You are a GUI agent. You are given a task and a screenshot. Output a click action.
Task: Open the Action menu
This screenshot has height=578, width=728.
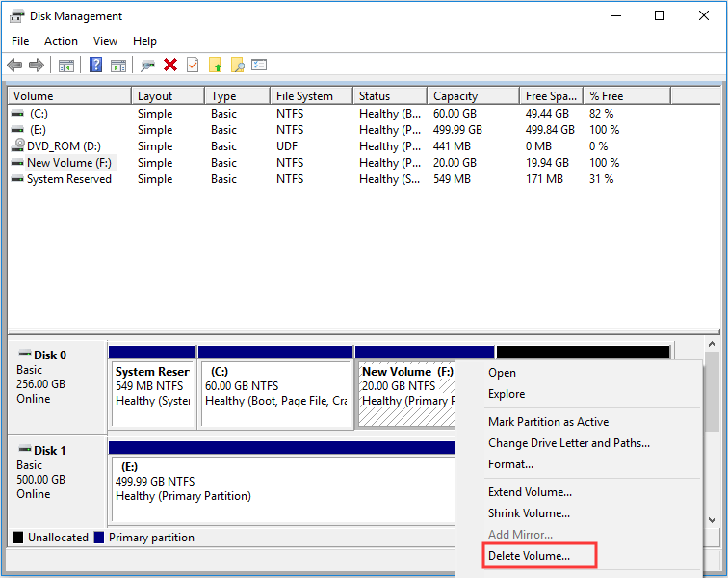coord(61,41)
